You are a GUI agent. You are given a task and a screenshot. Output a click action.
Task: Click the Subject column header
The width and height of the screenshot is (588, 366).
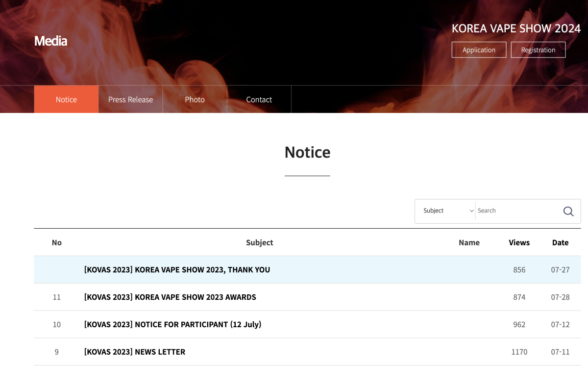tap(259, 242)
